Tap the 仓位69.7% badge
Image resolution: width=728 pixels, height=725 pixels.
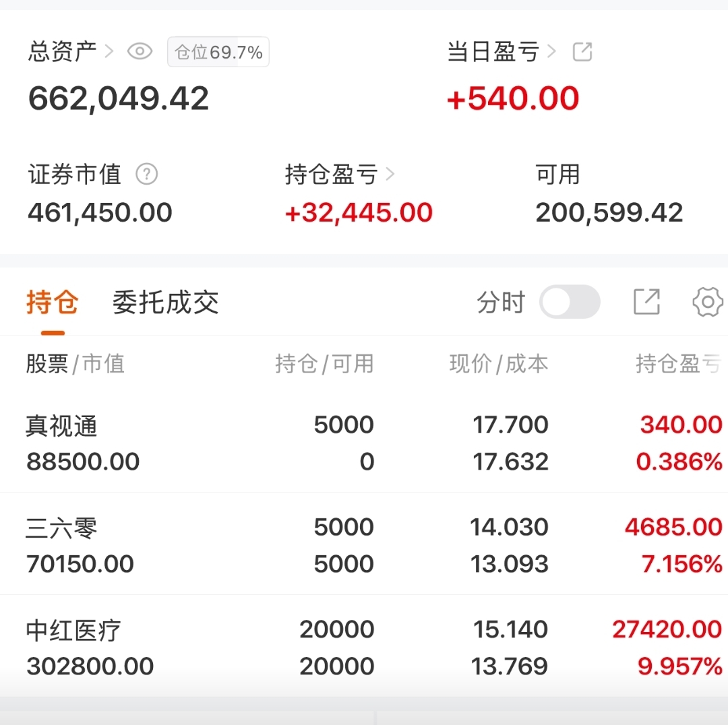[218, 53]
